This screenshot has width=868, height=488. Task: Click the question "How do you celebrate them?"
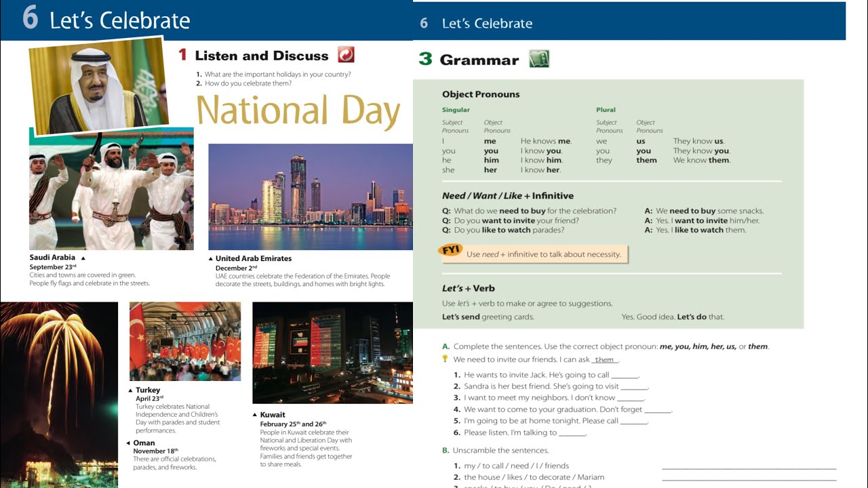point(248,83)
